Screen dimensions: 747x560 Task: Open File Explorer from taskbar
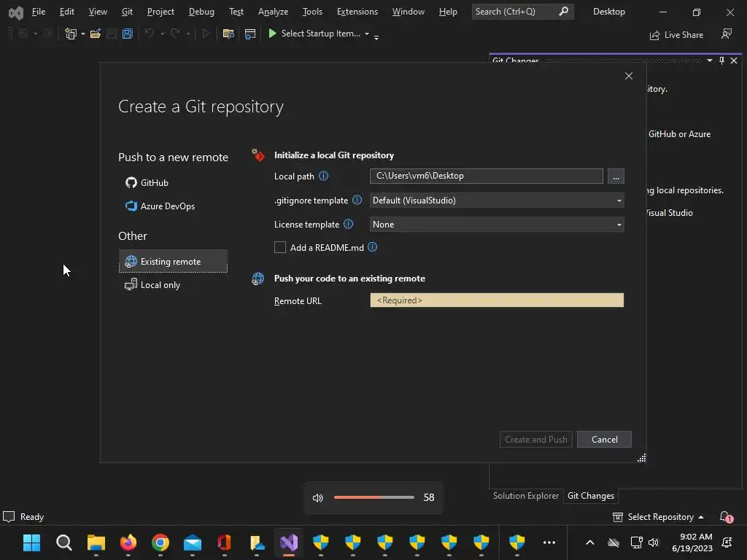[x=96, y=542]
